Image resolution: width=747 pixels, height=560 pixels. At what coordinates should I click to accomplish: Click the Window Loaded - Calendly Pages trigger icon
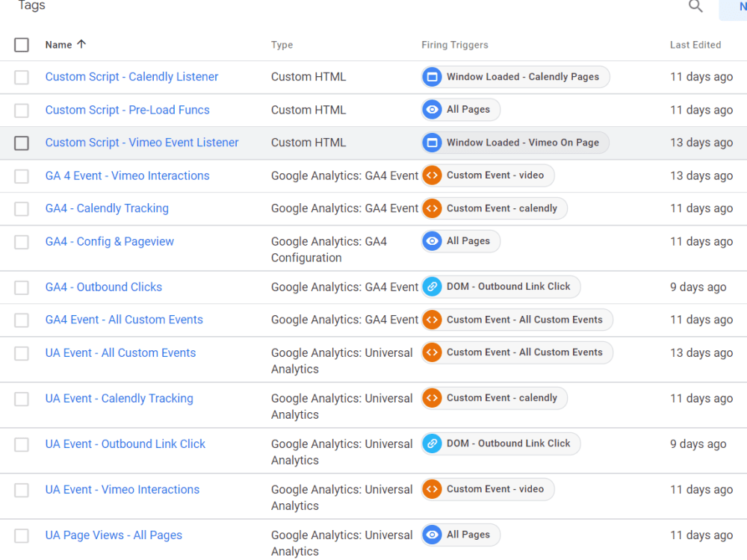tap(432, 77)
